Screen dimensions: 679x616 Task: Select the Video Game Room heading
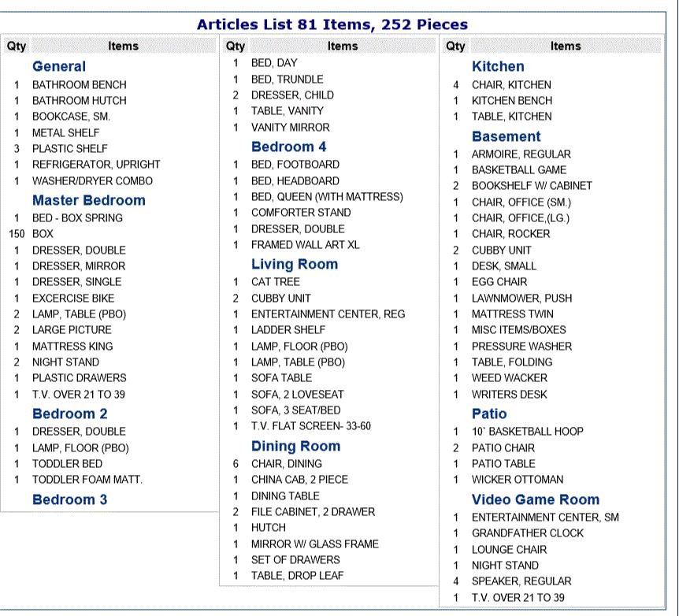(x=535, y=499)
